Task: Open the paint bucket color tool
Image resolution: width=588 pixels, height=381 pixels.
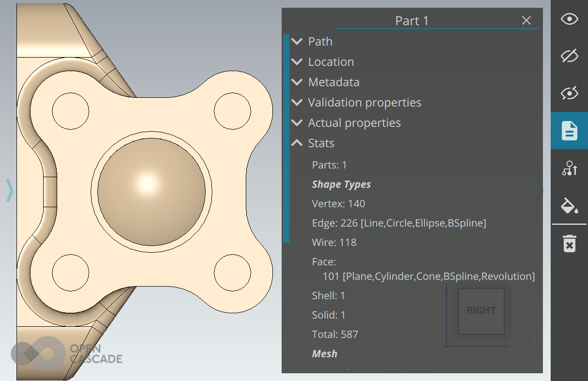Action: point(569,206)
